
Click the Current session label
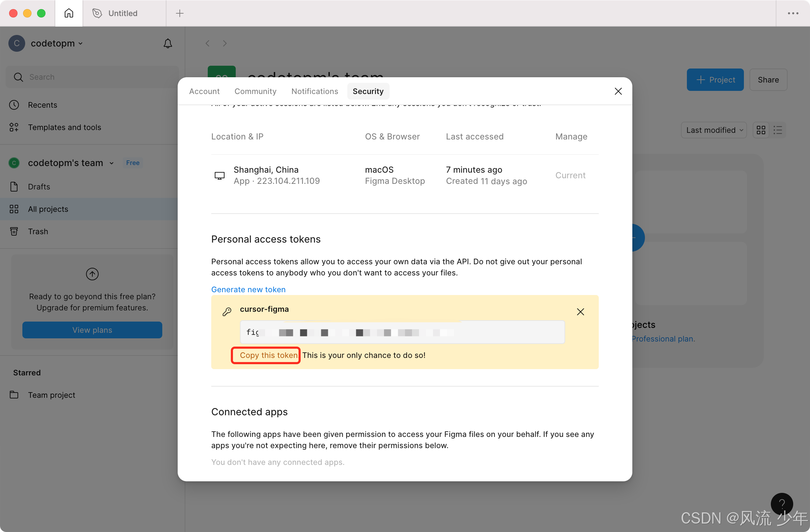point(570,175)
